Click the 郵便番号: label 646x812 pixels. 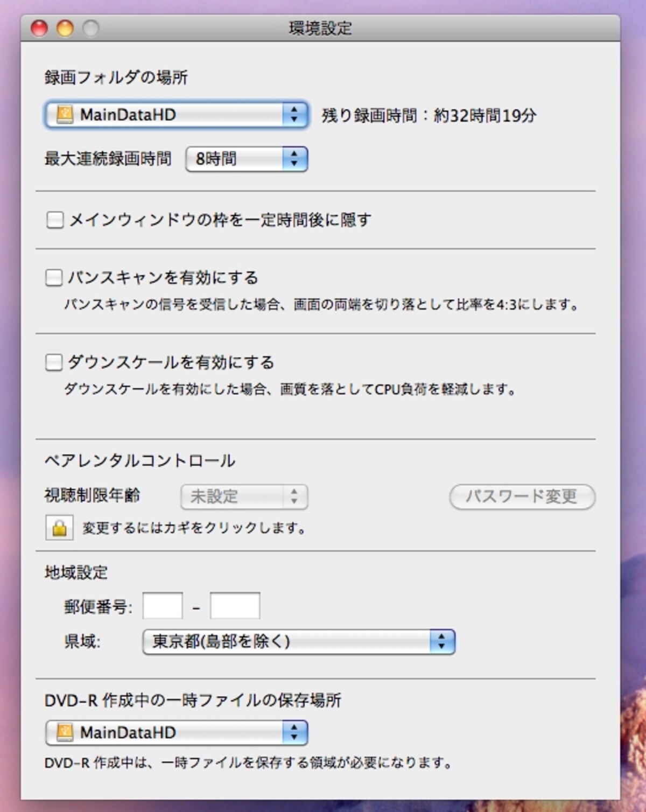click(98, 607)
